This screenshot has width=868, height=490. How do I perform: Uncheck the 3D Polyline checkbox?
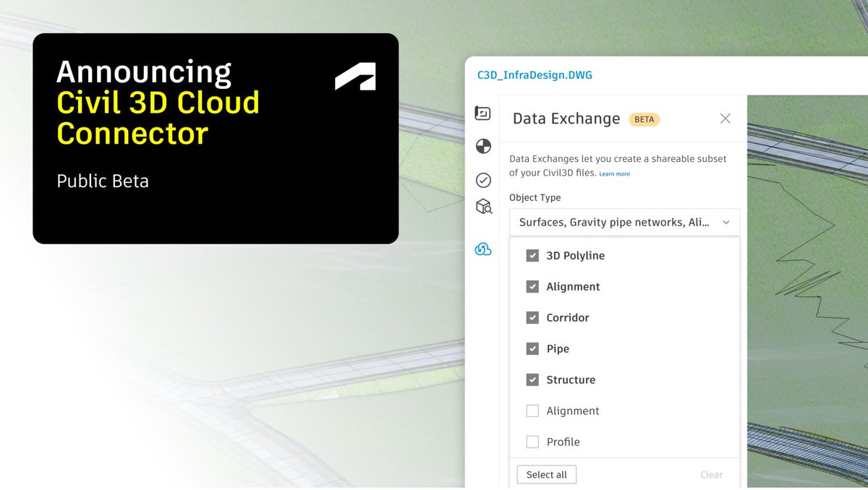(532, 255)
